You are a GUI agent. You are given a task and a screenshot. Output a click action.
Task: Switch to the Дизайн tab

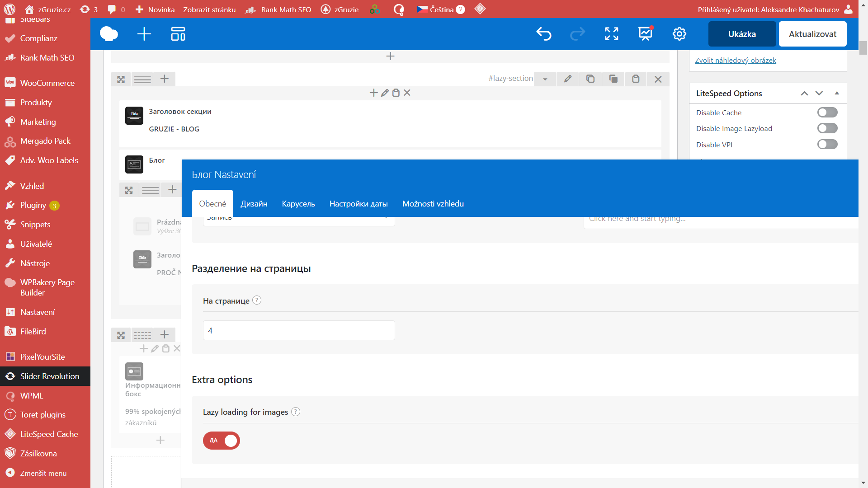pos(254,204)
